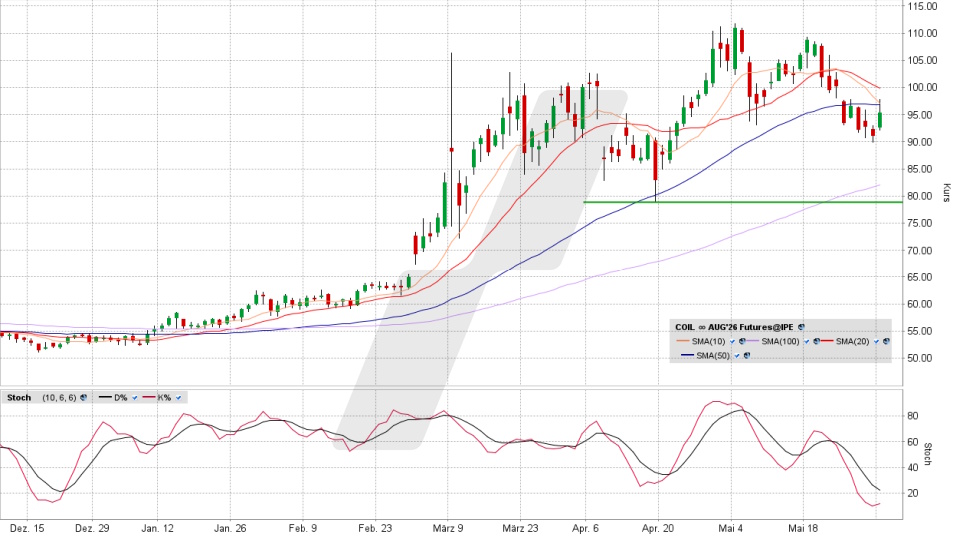
Task: Click the 115.00 price axis label
Action: click(922, 6)
